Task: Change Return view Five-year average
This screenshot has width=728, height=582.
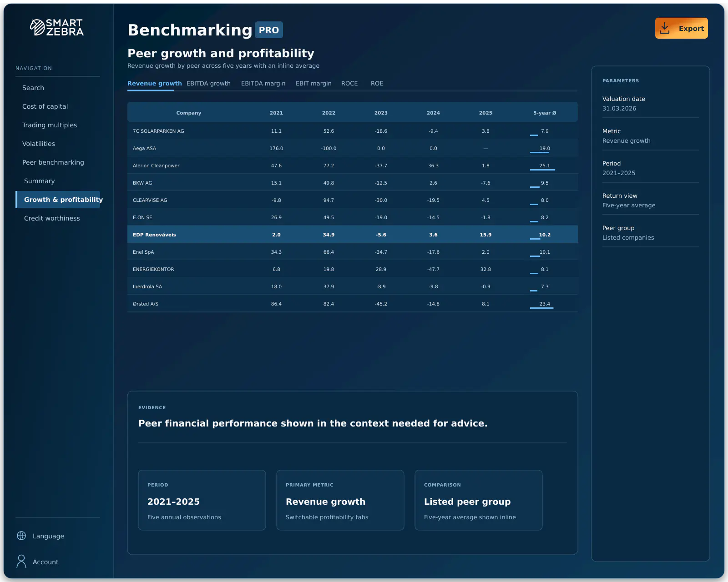Action: pyautogui.click(x=650, y=201)
